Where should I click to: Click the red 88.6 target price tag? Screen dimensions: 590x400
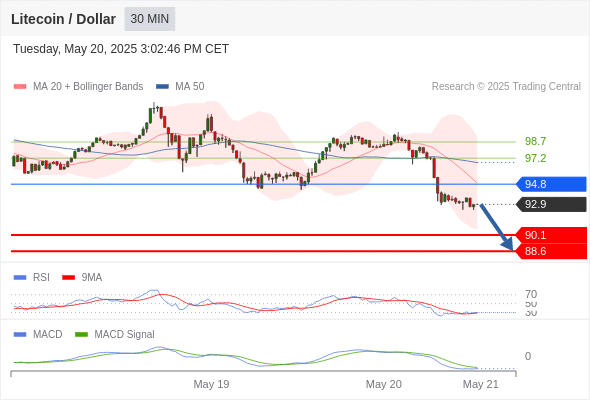(551, 251)
